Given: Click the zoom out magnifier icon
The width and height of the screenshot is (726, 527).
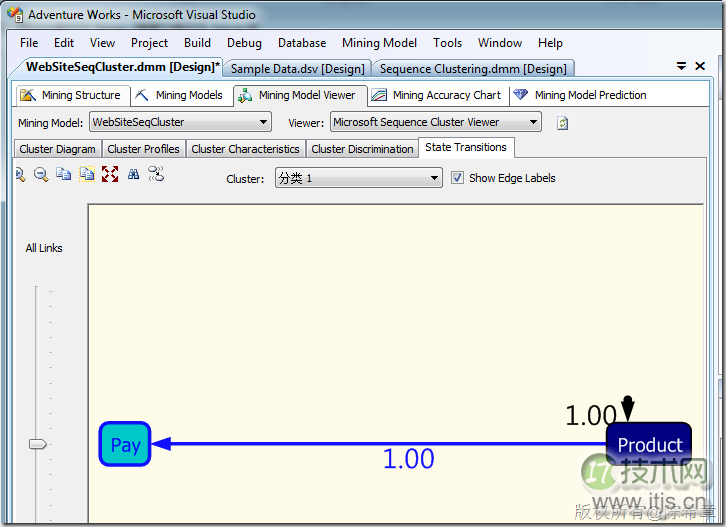Looking at the screenshot, I should (x=41, y=174).
